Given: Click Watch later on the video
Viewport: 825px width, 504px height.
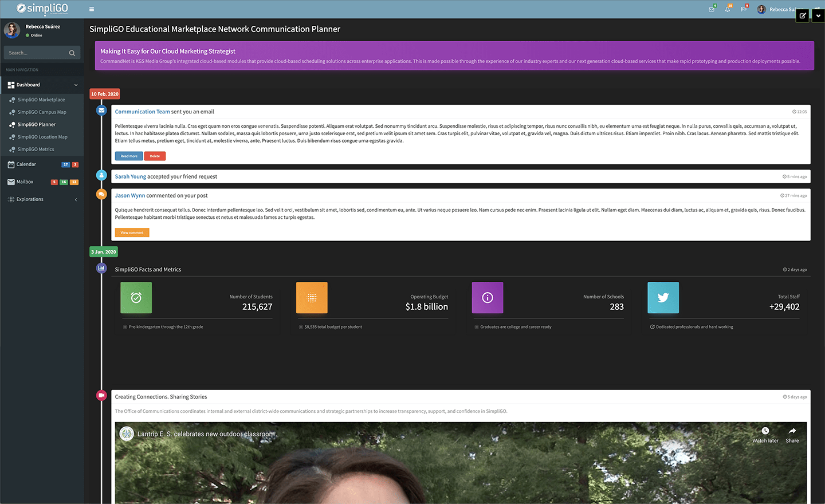Looking at the screenshot, I should pyautogui.click(x=765, y=434).
